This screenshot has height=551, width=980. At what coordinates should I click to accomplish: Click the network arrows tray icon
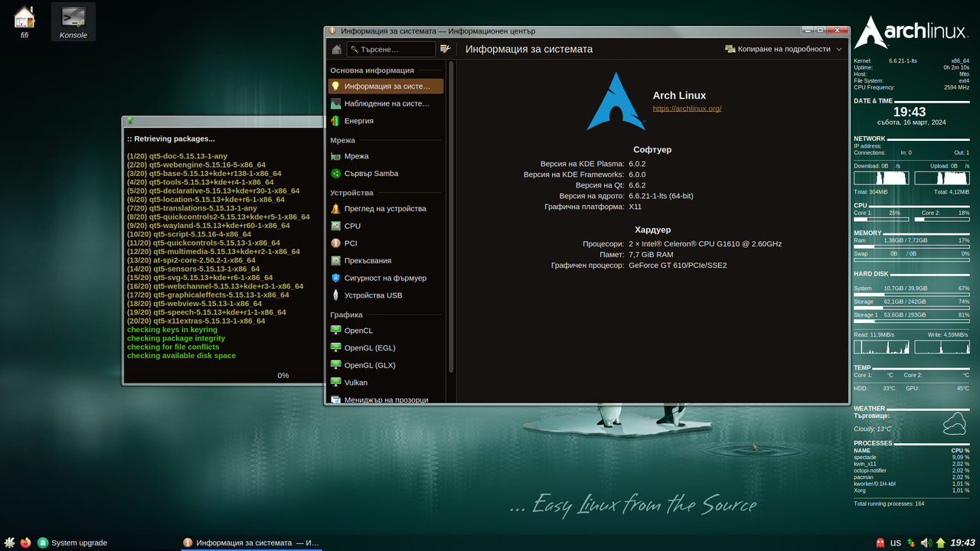pyautogui.click(x=911, y=543)
